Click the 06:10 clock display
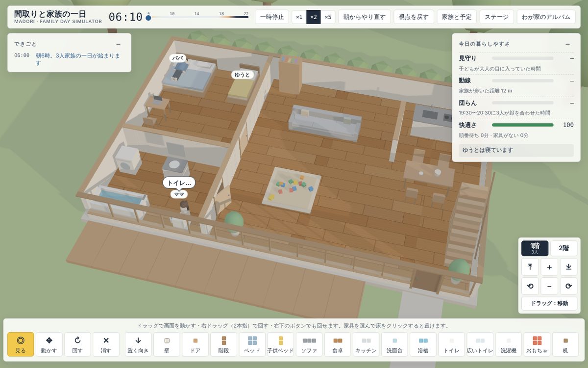The width and height of the screenshot is (588, 368). [125, 17]
